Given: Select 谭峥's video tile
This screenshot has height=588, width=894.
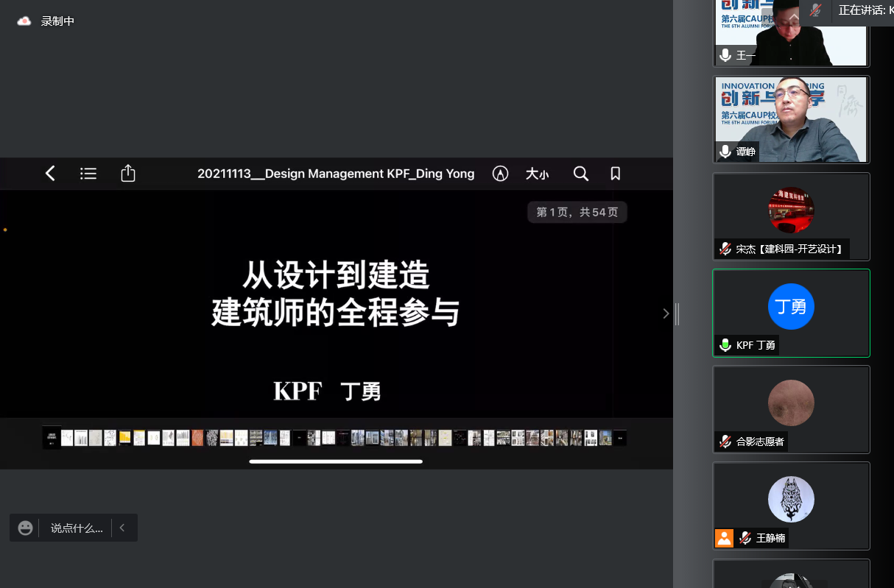Looking at the screenshot, I should pyautogui.click(x=791, y=119).
